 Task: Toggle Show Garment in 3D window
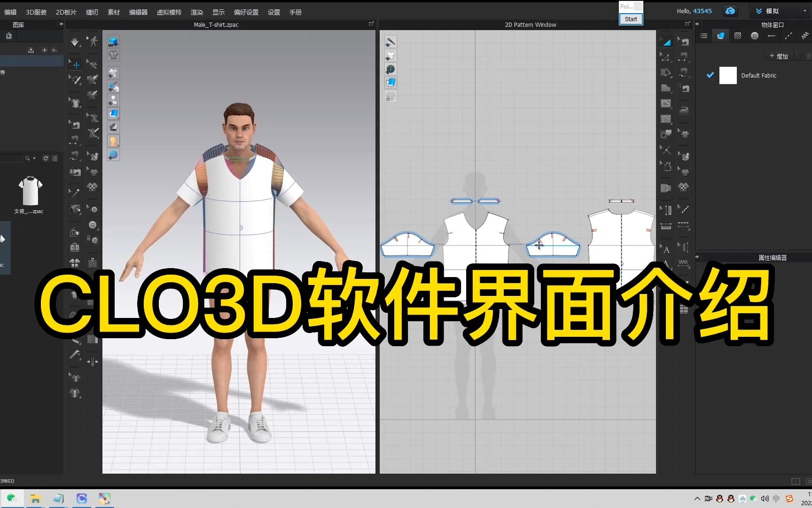pos(113,73)
